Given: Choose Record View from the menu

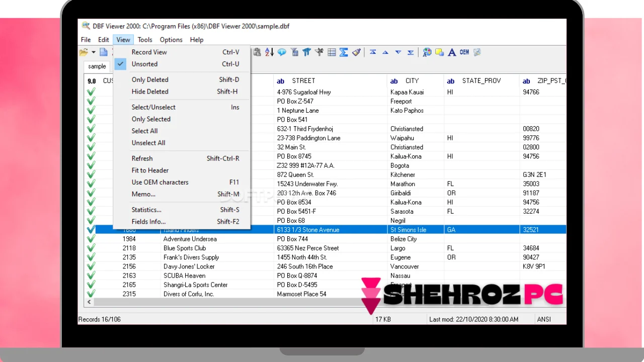Looking at the screenshot, I should (182, 52).
